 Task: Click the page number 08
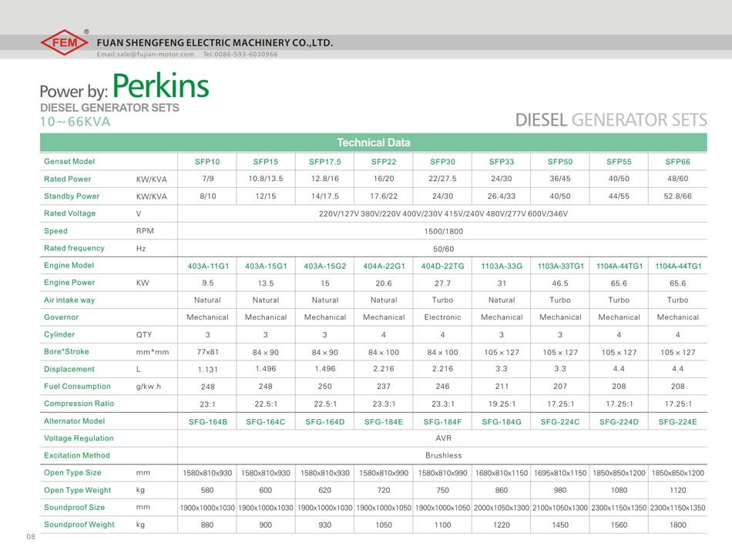(x=31, y=537)
